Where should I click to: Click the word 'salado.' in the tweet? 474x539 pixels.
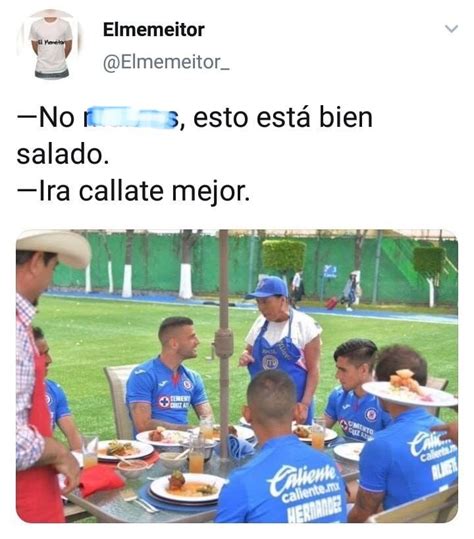pos(63,154)
